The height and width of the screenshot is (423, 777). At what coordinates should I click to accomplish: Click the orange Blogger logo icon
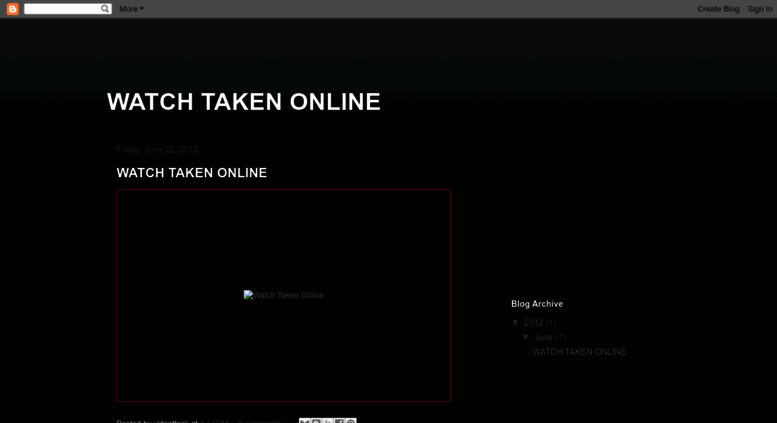click(x=13, y=9)
